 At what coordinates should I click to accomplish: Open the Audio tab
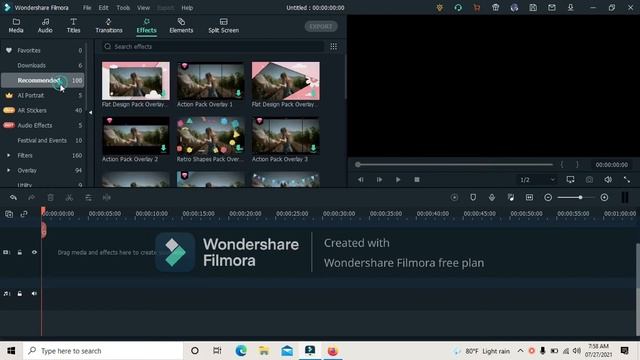[45, 26]
